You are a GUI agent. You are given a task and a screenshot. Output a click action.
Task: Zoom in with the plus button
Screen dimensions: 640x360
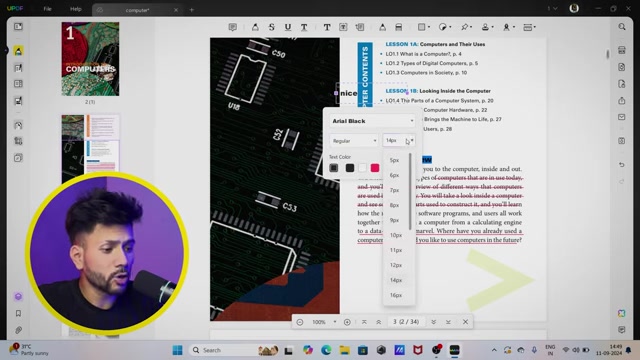347,322
